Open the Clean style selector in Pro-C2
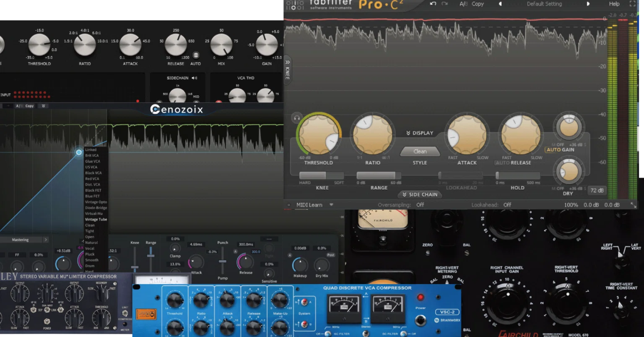644x337 pixels. point(420,151)
